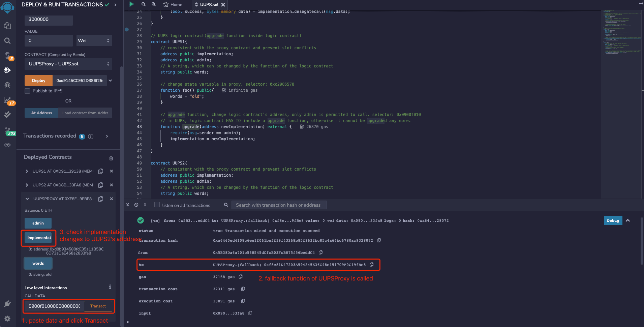Image resolution: width=644 pixels, height=327 pixels.
Task: Open the Settings gear icon
Action: pos(7,319)
